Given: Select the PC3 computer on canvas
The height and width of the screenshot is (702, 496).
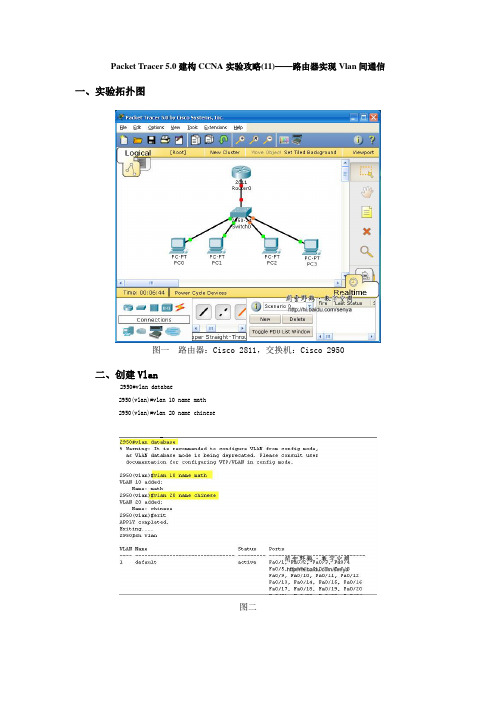Looking at the screenshot, I should [312, 248].
